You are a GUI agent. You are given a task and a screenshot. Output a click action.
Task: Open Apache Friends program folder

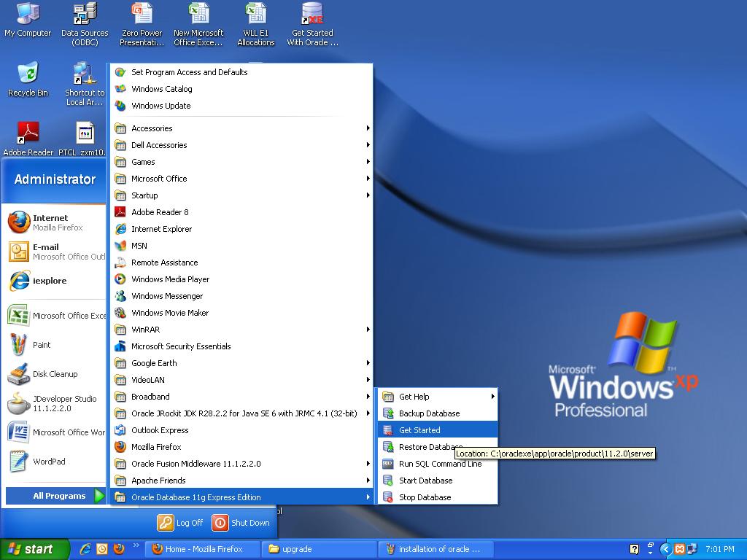pos(241,481)
